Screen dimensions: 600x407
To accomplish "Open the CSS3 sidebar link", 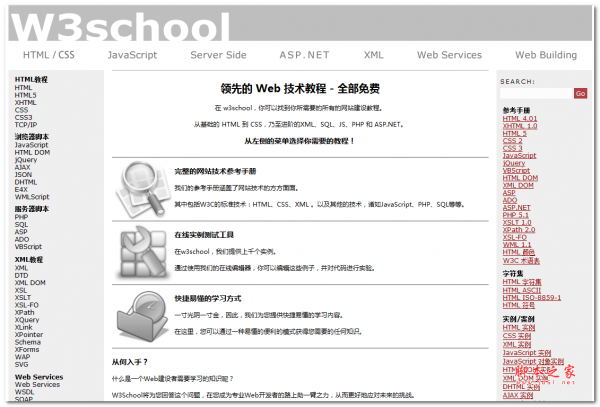I will [23, 117].
